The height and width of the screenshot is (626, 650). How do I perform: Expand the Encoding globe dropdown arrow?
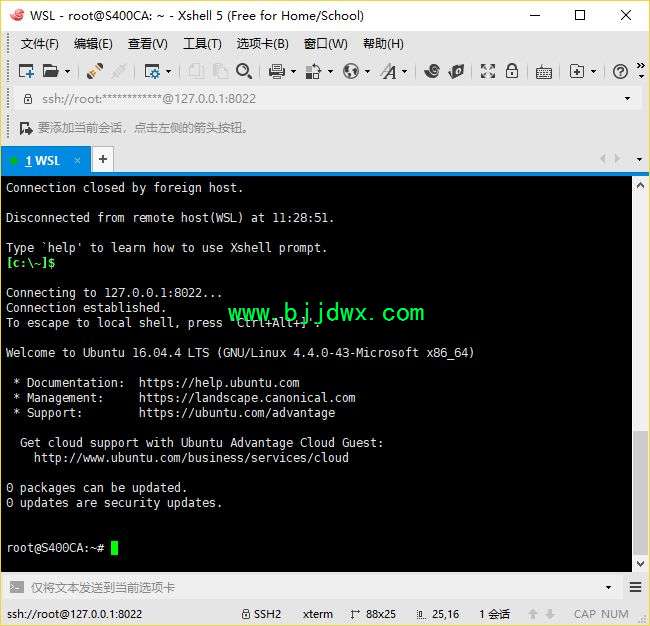[x=367, y=72]
